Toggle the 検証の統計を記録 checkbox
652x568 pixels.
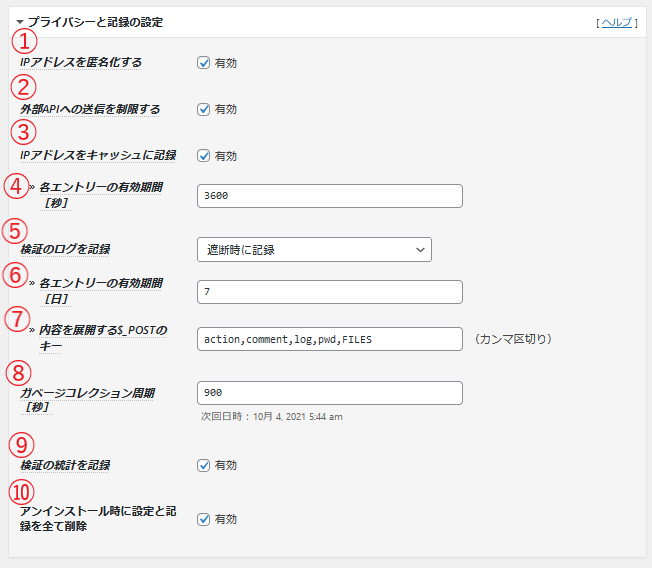(x=204, y=465)
